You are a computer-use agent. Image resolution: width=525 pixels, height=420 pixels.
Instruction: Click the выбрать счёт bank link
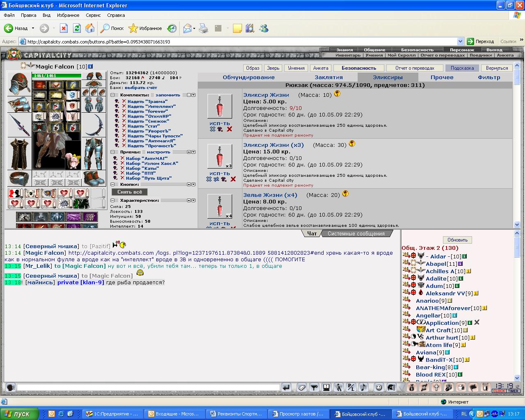point(141,87)
